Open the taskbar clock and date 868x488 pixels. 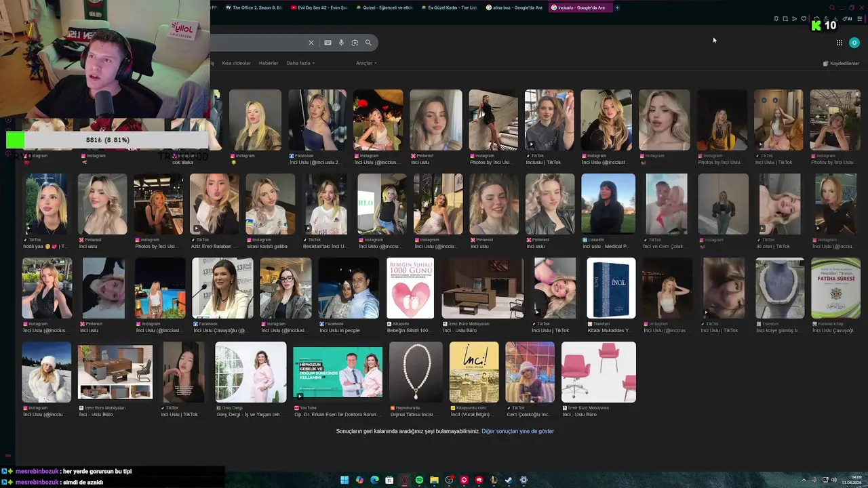(852, 480)
